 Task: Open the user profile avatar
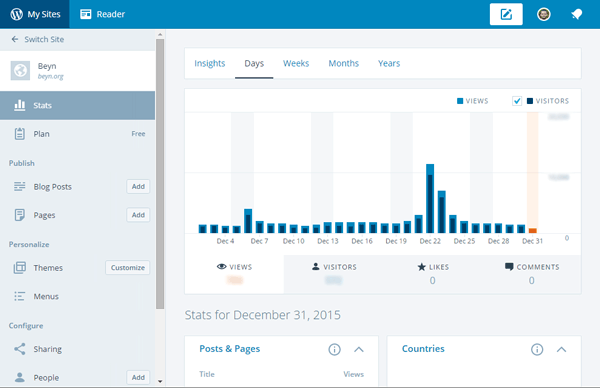[543, 14]
